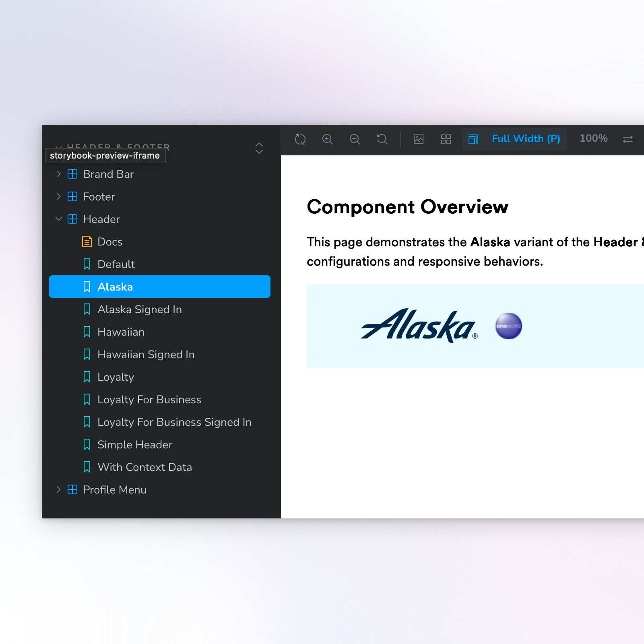Click bookmark icon beside Default story
The image size is (644, 644).
pyautogui.click(x=87, y=264)
